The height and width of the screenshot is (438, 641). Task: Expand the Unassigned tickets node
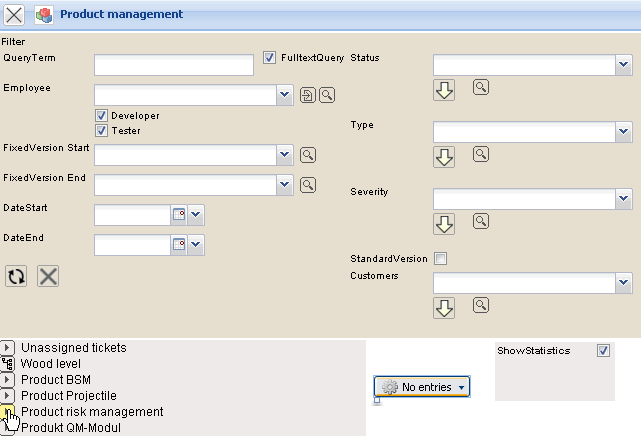point(8,348)
